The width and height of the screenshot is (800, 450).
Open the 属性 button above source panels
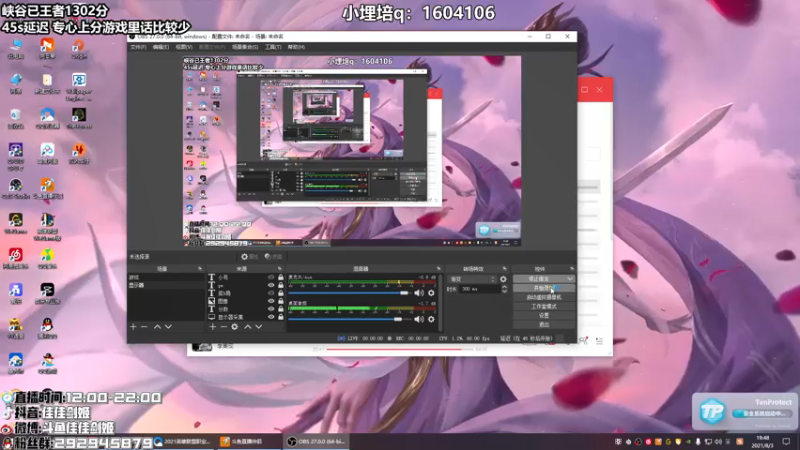tap(249, 257)
